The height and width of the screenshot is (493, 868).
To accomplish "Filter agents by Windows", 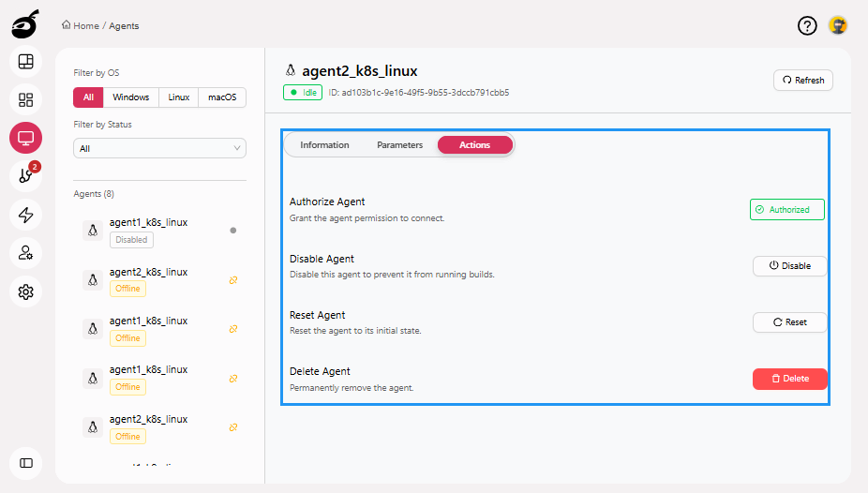I will pyautogui.click(x=130, y=97).
